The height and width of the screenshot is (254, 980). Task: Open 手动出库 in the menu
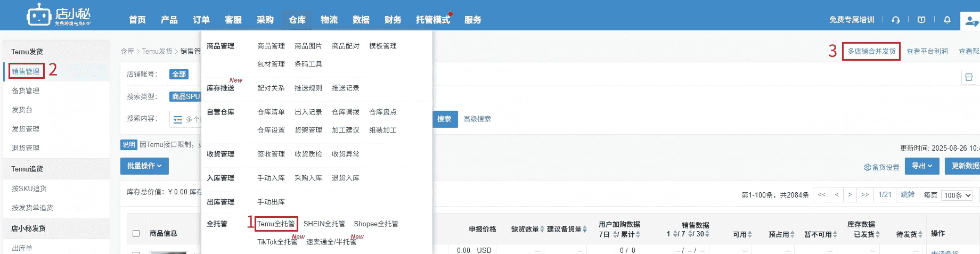(271, 202)
